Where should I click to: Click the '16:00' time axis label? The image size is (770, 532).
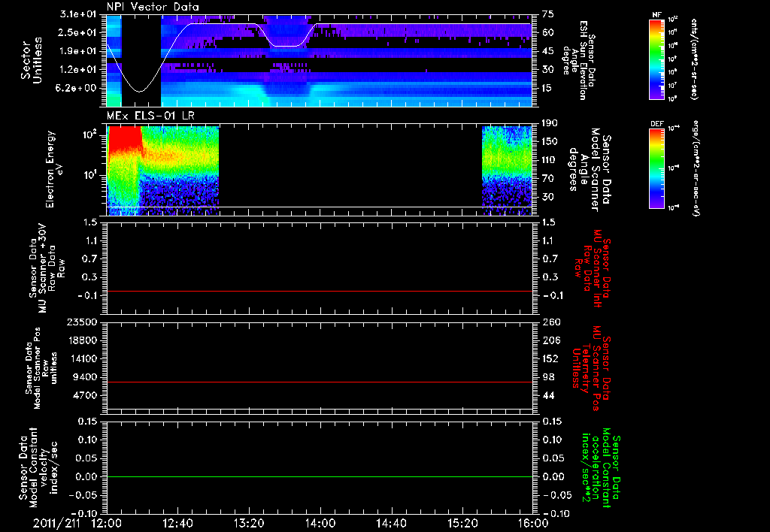coord(533,523)
